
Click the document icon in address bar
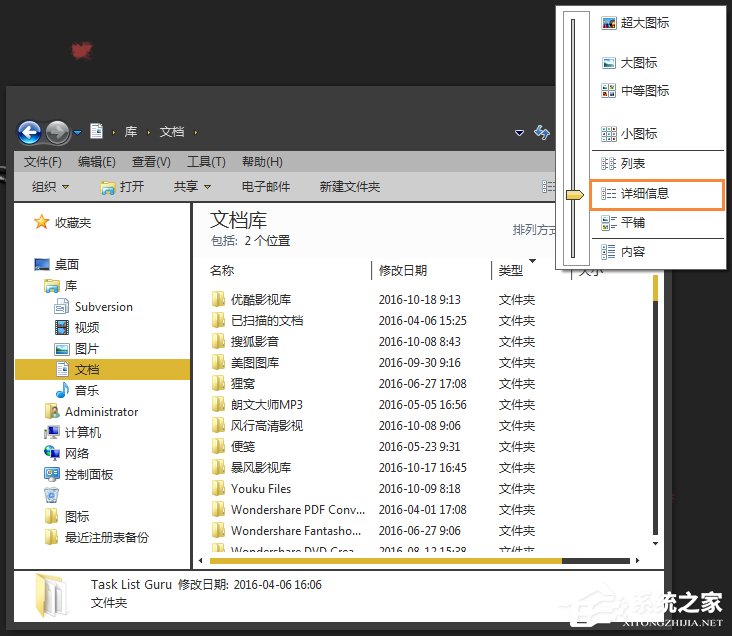pyautogui.click(x=97, y=131)
